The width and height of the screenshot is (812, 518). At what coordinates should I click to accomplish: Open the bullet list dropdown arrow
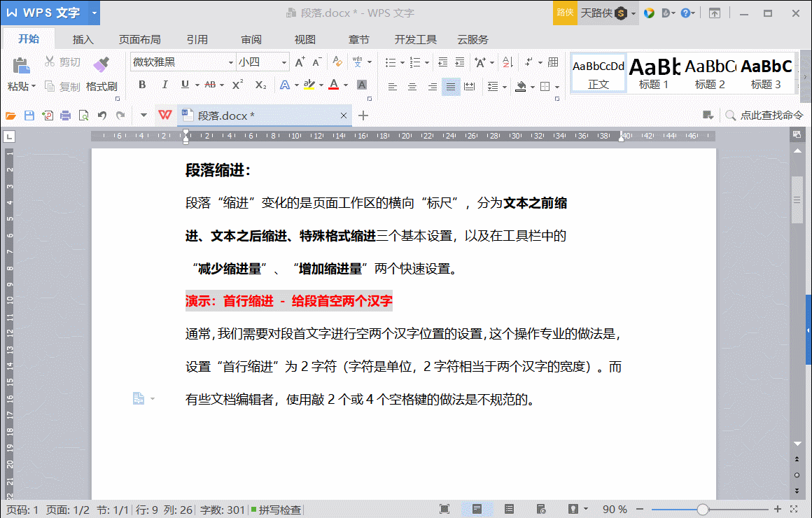[x=402, y=63]
